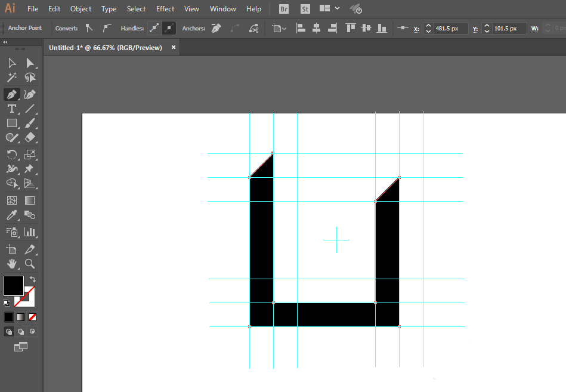The width and height of the screenshot is (566, 392).
Task: Pick the Type tool
Action: pyautogui.click(x=11, y=109)
